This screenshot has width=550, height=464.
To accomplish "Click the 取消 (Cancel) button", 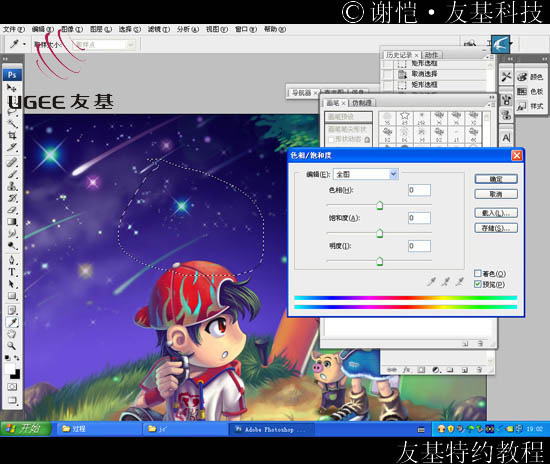I will pos(496,194).
